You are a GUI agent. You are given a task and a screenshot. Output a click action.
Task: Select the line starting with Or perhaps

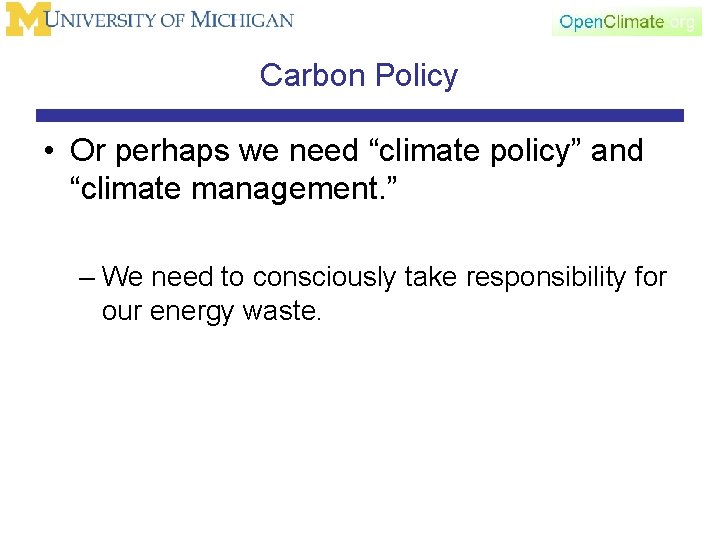356,151
